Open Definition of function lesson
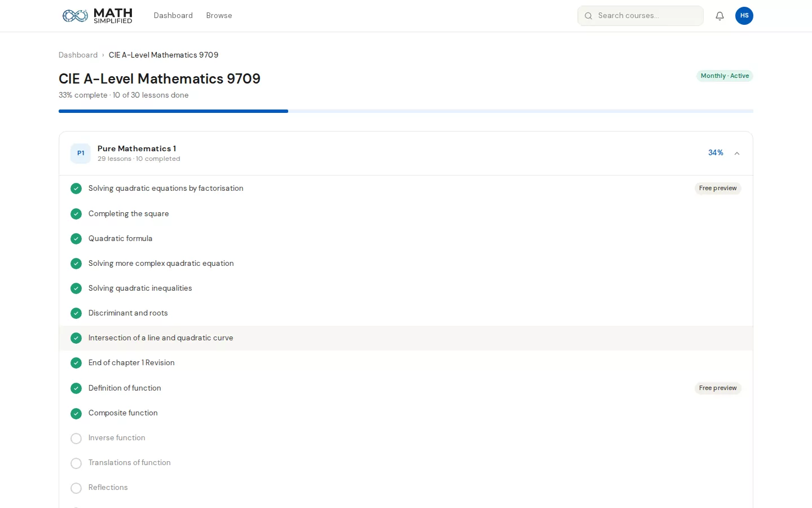 click(x=125, y=388)
